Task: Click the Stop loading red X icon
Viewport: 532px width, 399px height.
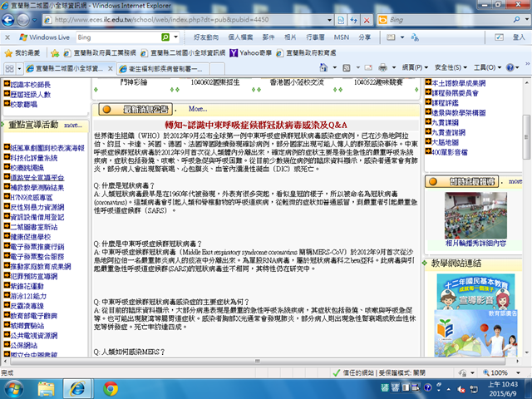Action: 367,20
